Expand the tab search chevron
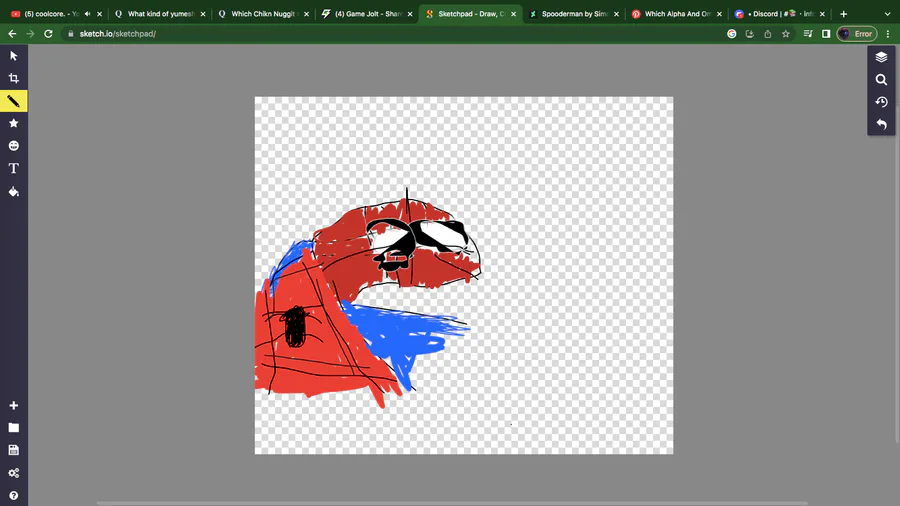Image resolution: width=900 pixels, height=506 pixels. point(887,14)
